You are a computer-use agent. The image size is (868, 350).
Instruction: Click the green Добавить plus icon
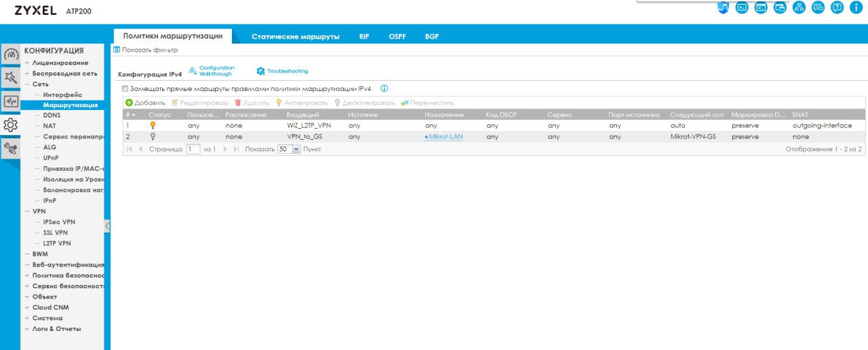129,102
